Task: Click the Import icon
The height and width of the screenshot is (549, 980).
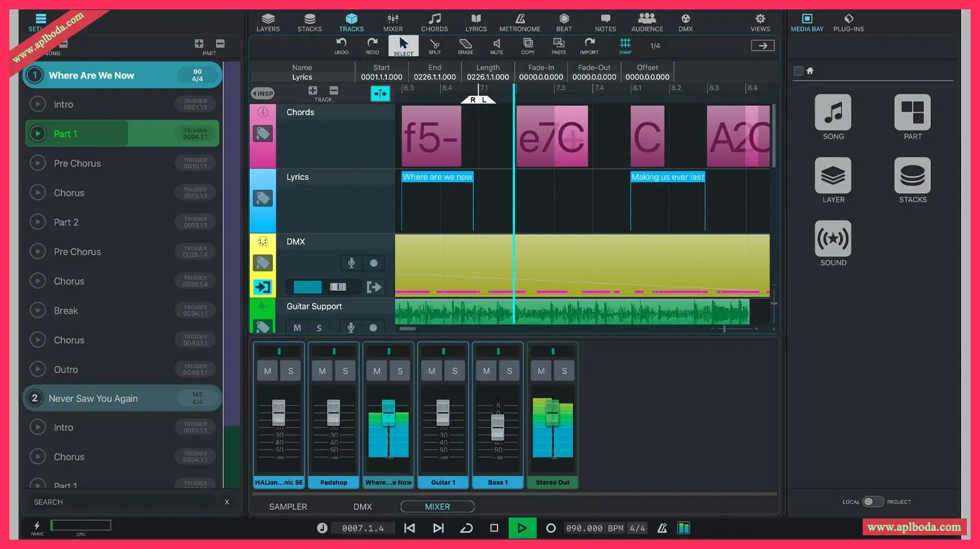Action: 589,46
